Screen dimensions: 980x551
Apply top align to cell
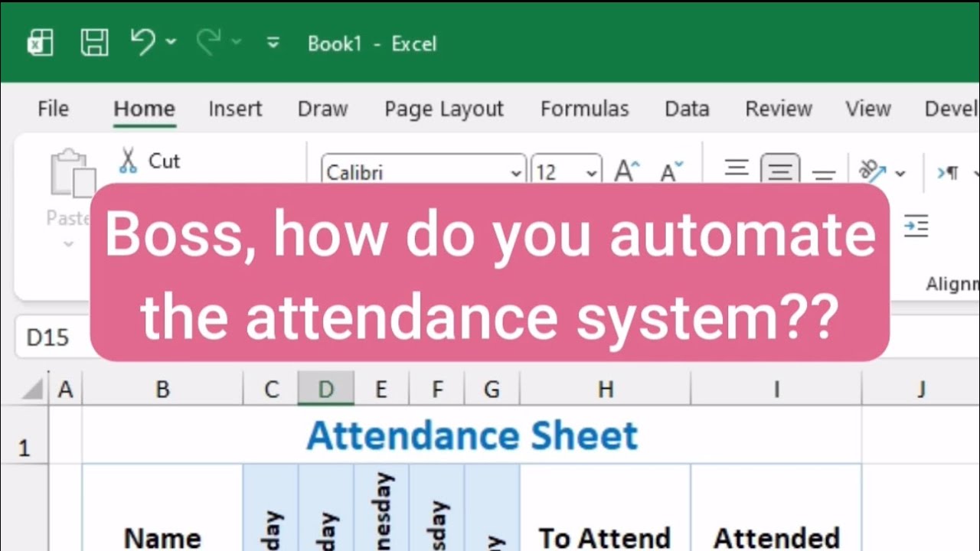(x=737, y=169)
